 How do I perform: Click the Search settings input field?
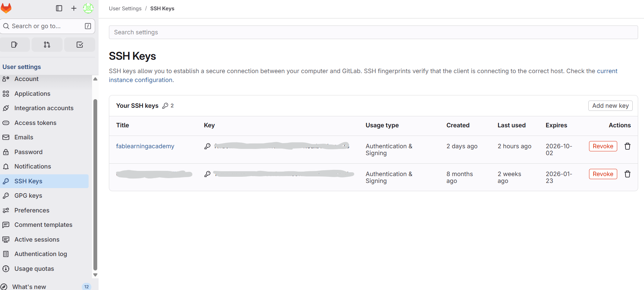373,32
